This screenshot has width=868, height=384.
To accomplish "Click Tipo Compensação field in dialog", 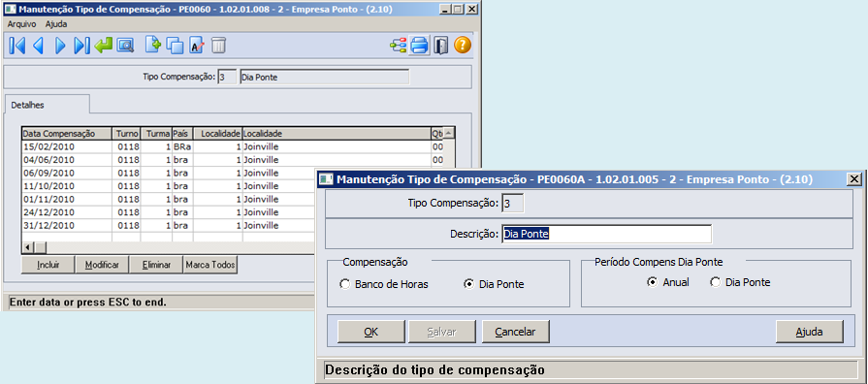I will pos(513,203).
